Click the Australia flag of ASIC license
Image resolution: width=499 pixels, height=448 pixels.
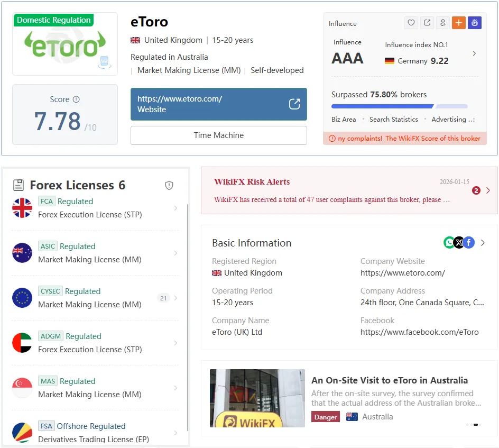coord(22,253)
